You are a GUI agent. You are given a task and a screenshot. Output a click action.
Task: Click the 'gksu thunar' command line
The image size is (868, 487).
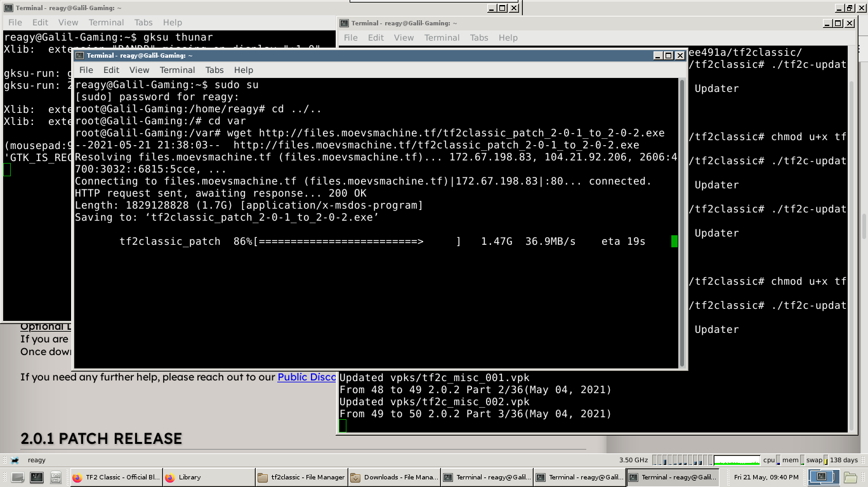click(109, 37)
